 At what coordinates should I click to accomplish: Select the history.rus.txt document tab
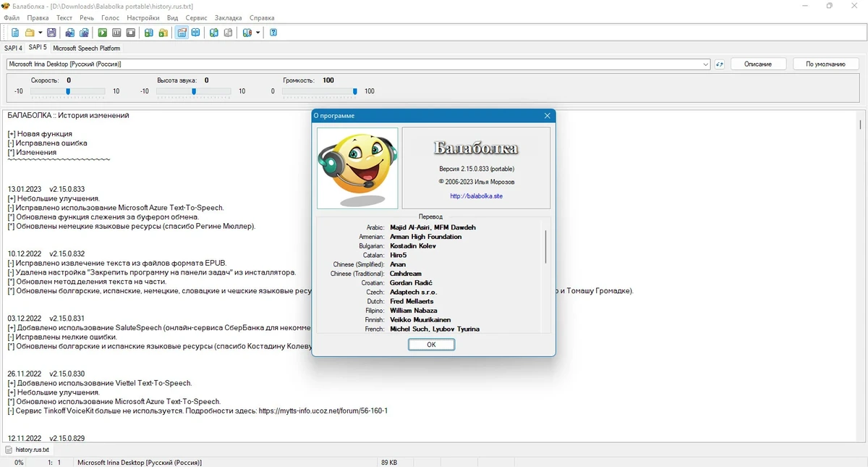(x=28, y=450)
